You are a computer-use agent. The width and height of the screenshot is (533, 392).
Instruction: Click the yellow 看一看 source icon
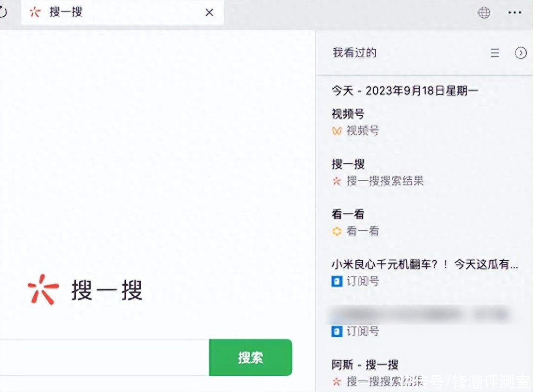(x=337, y=231)
